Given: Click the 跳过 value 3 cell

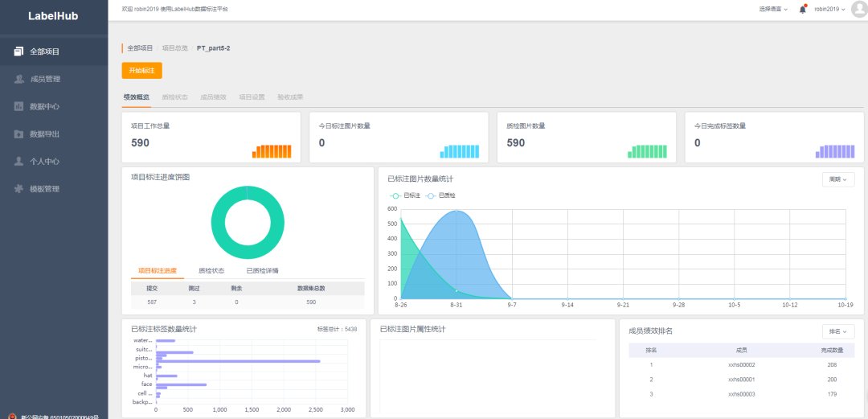Looking at the screenshot, I should coord(194,302).
